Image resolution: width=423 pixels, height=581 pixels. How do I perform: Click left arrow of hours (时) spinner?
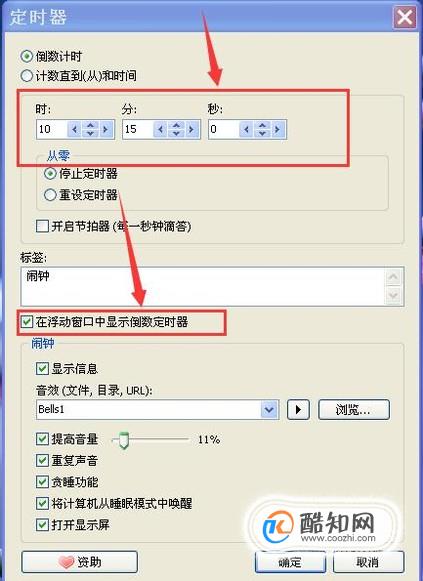tap(74, 129)
